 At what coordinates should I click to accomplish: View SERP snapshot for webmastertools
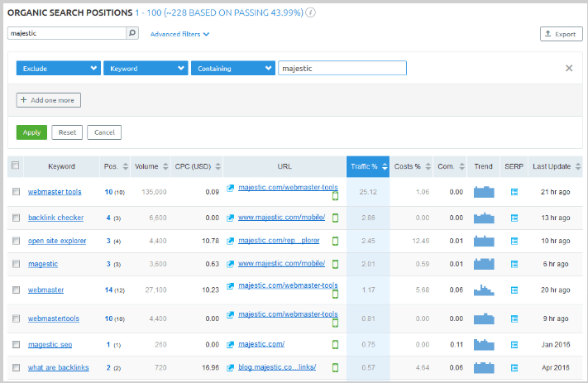(x=514, y=318)
